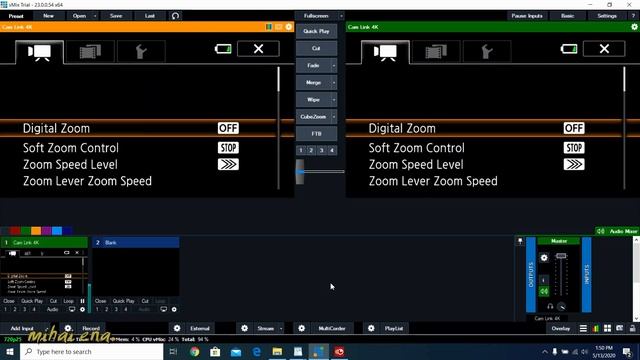The image size is (640, 360).
Task: Click the FTB fade-to-black button
Action: tap(316, 133)
